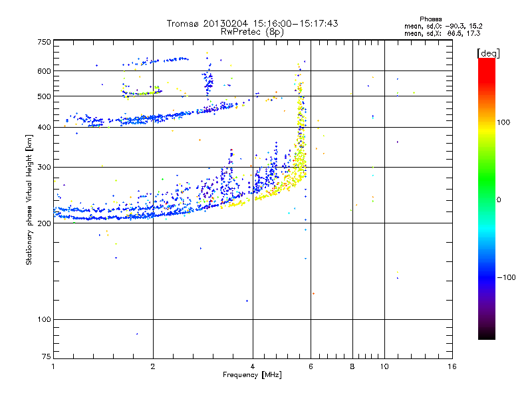Click the x-axis tick label '16'

[452, 366]
